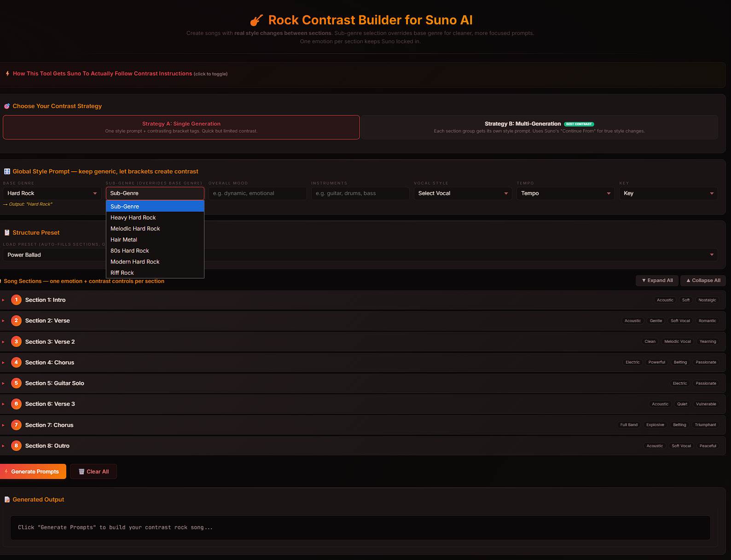
Task: Click the Overall Mood input field
Action: point(257,194)
